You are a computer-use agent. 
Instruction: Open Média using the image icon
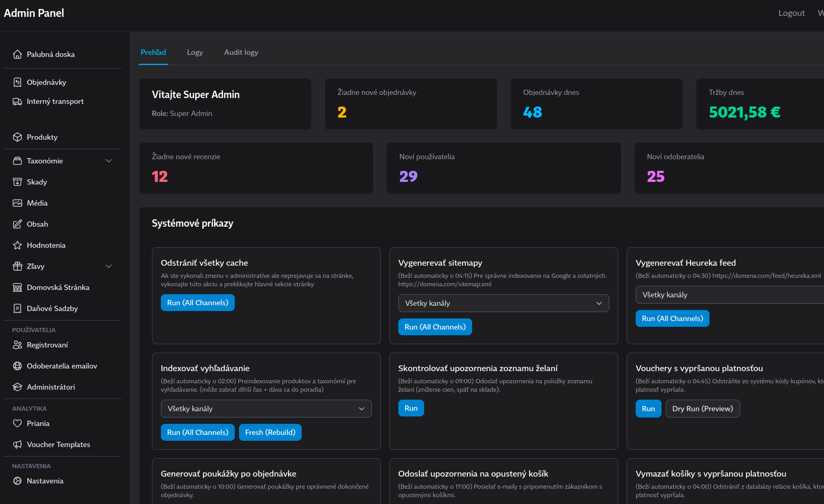17,203
